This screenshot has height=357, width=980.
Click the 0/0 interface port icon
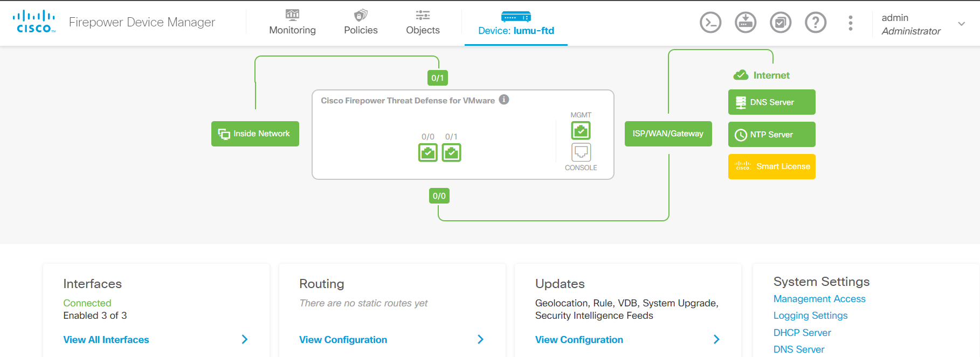click(428, 153)
